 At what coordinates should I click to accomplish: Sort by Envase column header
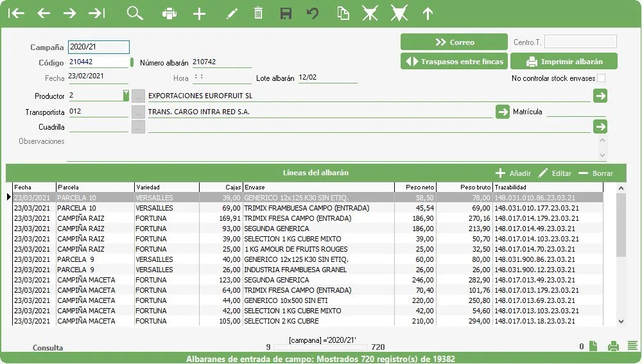(x=318, y=187)
